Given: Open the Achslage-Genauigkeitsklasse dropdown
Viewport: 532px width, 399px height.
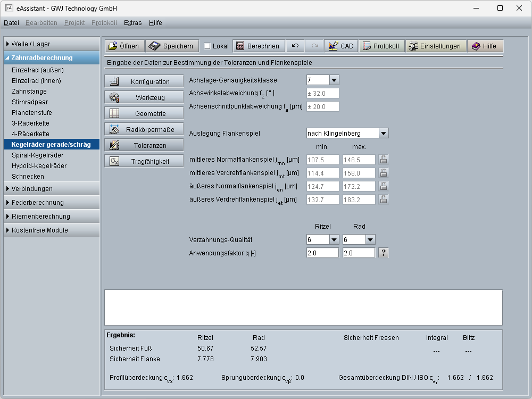Looking at the screenshot, I should 334,80.
